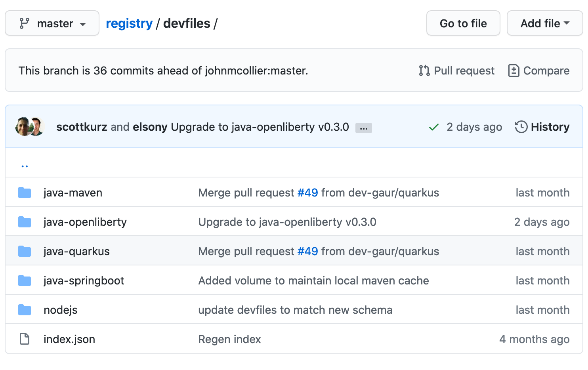Viewport: 588px width, 370px height.
Task: Open update devfiles to match commit
Action: [x=295, y=310]
